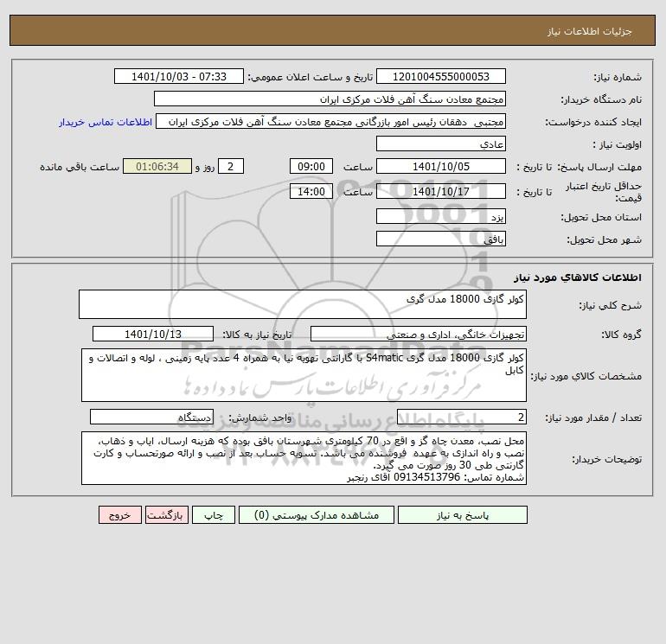
Task: Click the unit field دستگاه
Action: click(x=151, y=418)
